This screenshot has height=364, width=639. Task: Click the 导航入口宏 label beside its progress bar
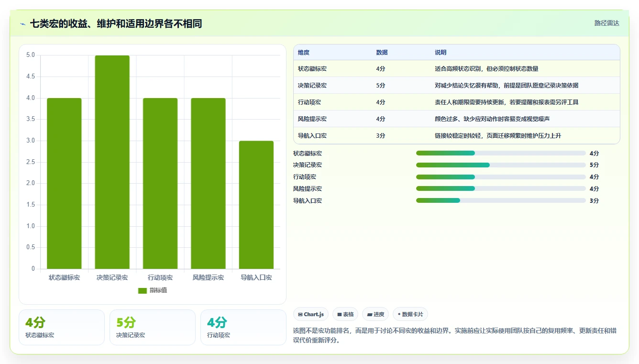coord(308,200)
